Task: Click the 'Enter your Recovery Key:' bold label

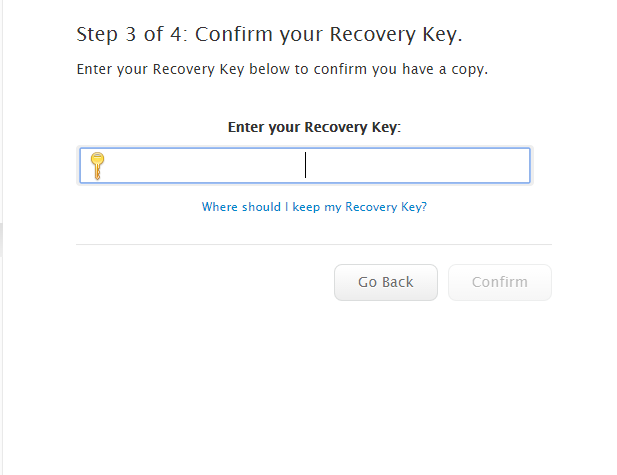Action: [x=314, y=127]
